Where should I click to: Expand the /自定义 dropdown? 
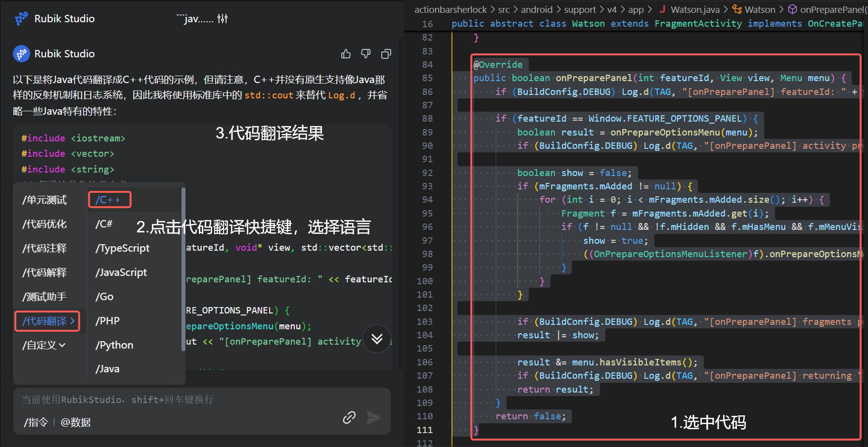tap(44, 345)
